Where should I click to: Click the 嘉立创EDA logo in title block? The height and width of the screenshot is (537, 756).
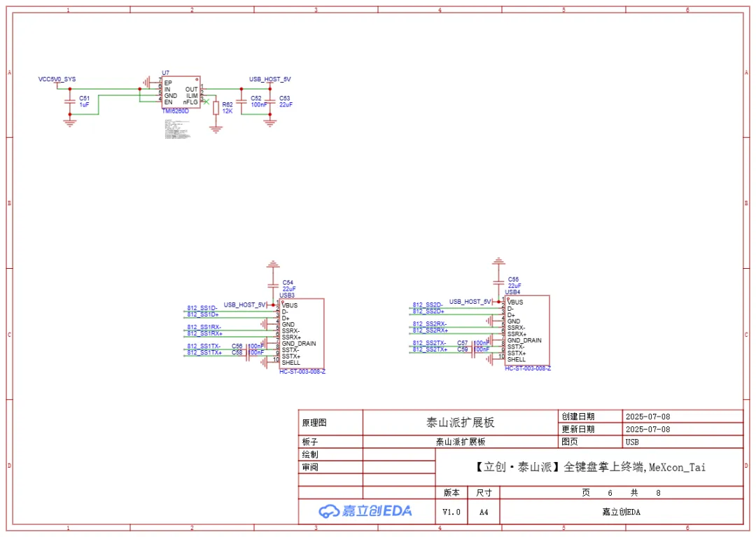[x=365, y=511]
